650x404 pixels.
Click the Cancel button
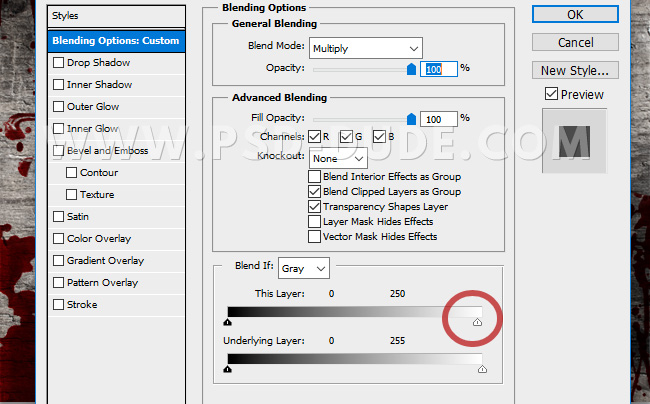[x=575, y=42]
